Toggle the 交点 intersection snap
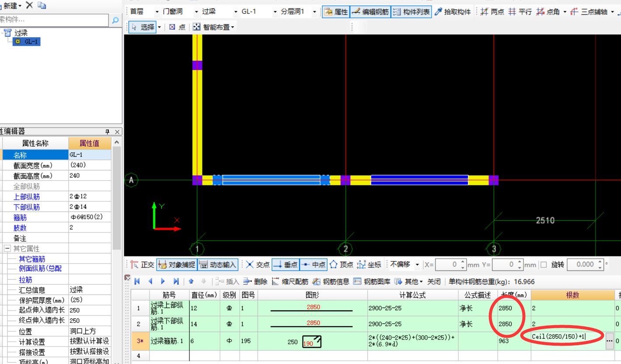621x364 pixels. 258,264
